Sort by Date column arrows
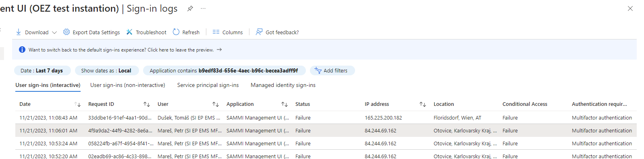Viewport: 644px width, 159px height. [78, 104]
